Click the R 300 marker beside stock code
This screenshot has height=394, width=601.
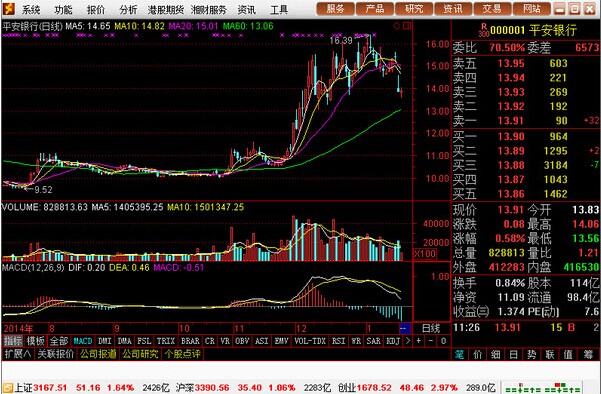click(x=484, y=30)
